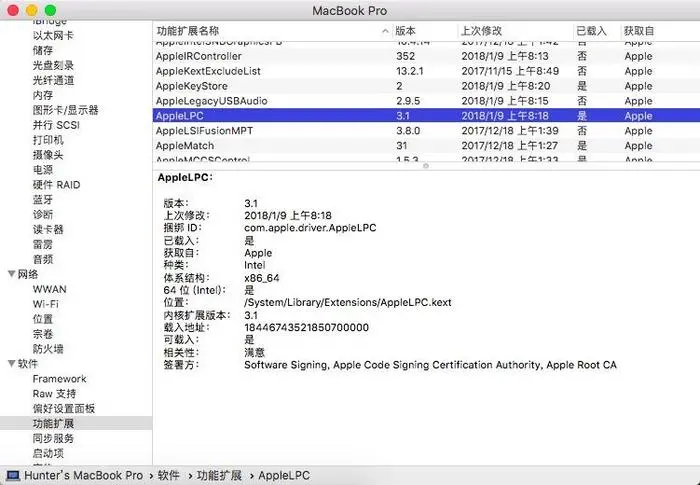Viewport: 700px width, 485px height.
Task: Click the yellow minimize window button
Action: (32, 9)
